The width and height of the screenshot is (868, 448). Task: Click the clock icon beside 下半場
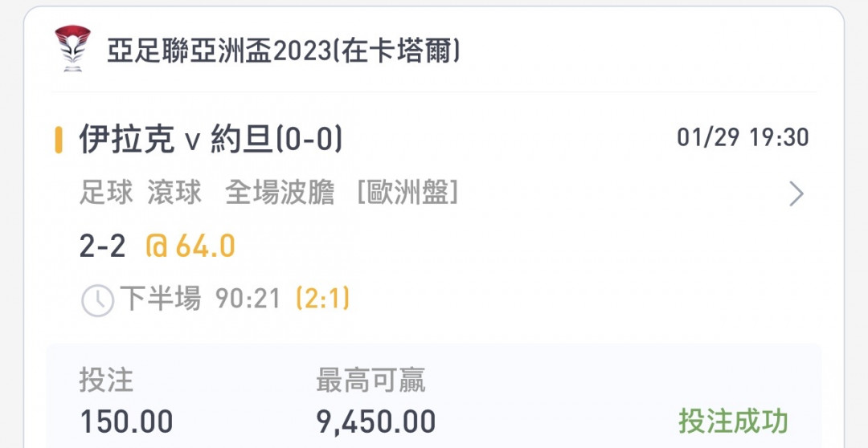[97, 301]
